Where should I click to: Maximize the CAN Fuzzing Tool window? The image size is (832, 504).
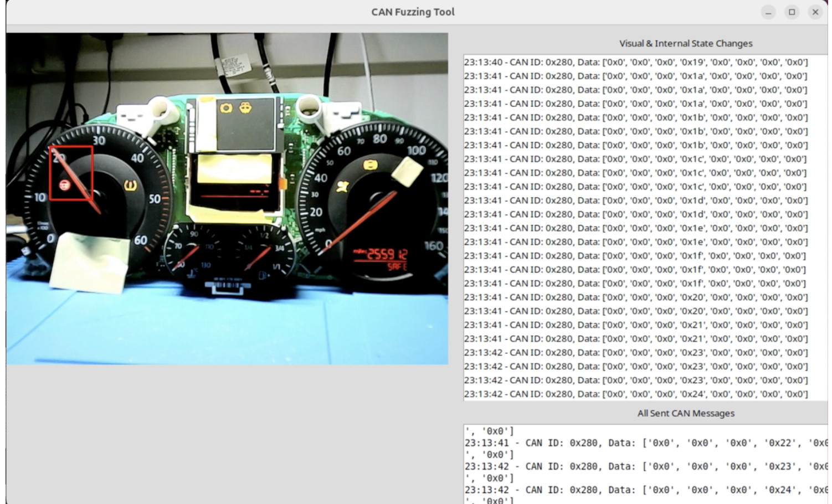(x=792, y=12)
